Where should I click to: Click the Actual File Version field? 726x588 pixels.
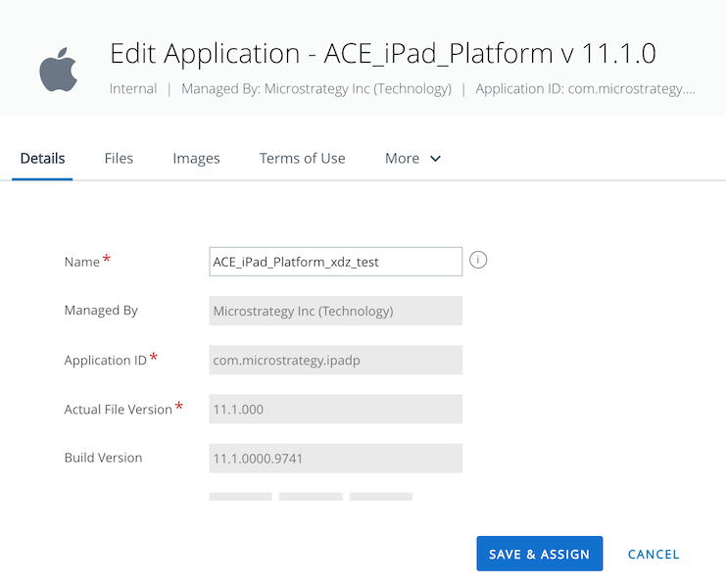[335, 410]
